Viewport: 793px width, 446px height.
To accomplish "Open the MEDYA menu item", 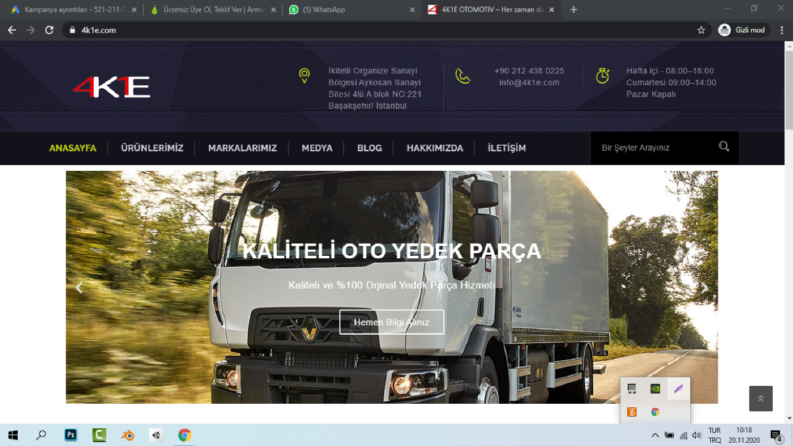I will [x=317, y=148].
